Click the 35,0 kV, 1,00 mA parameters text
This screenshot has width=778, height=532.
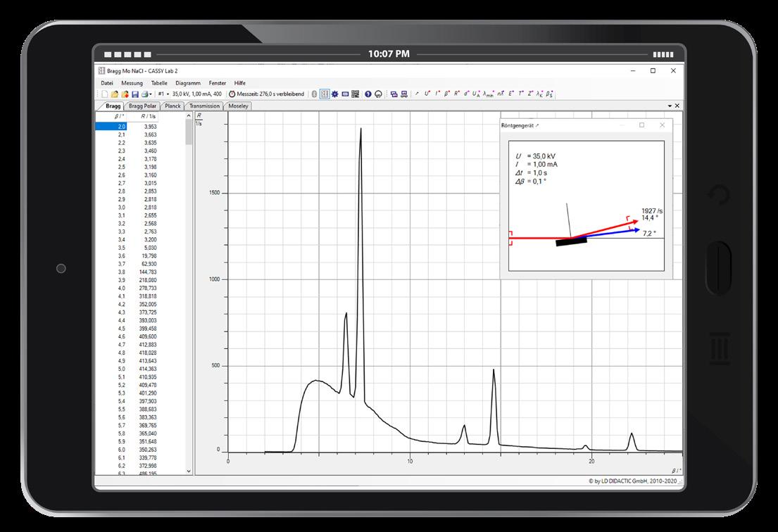(197, 94)
